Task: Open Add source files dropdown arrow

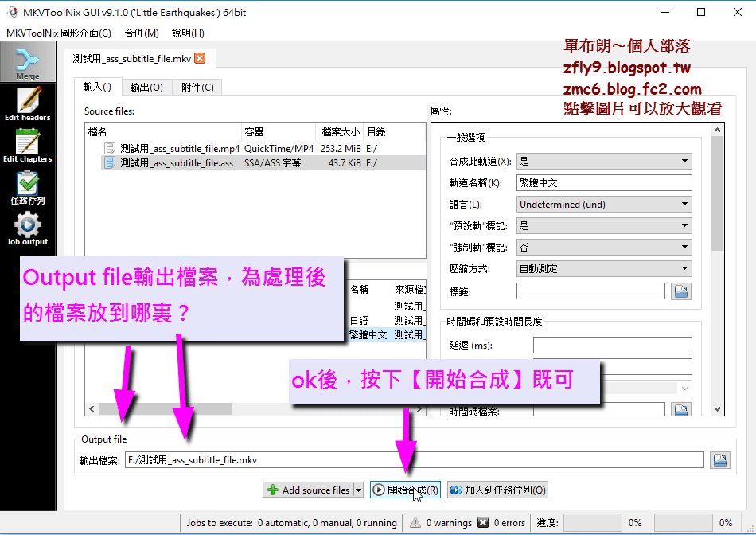Action: 358,490
